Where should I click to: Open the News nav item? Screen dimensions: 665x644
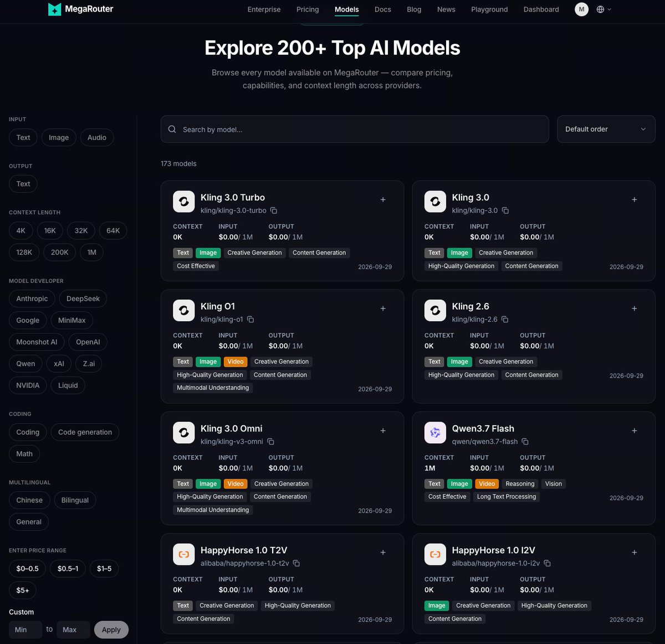click(x=446, y=9)
